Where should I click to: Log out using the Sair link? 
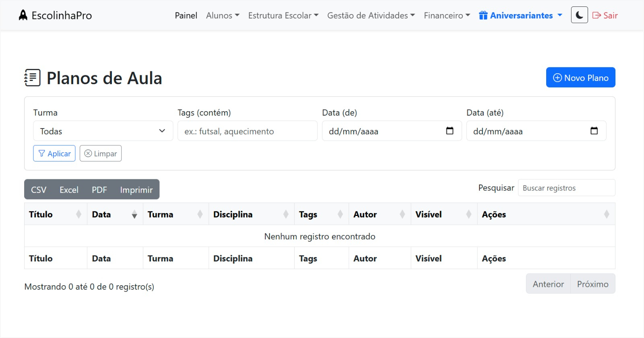click(605, 15)
